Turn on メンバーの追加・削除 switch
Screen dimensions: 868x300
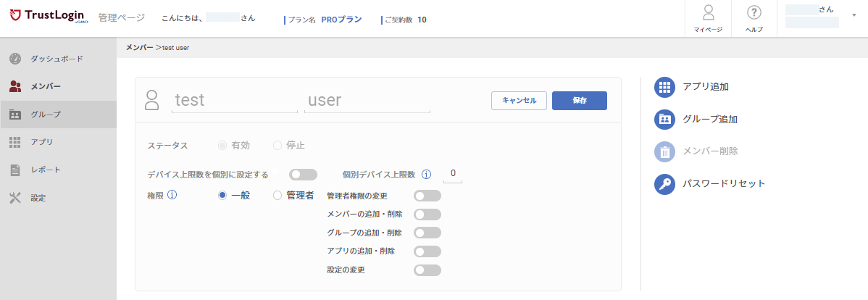click(427, 214)
